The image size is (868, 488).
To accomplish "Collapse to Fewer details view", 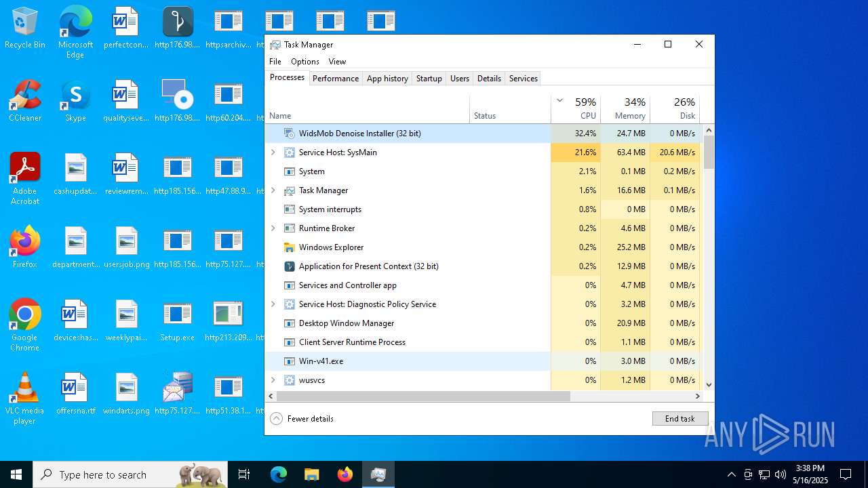I will 302,419.
